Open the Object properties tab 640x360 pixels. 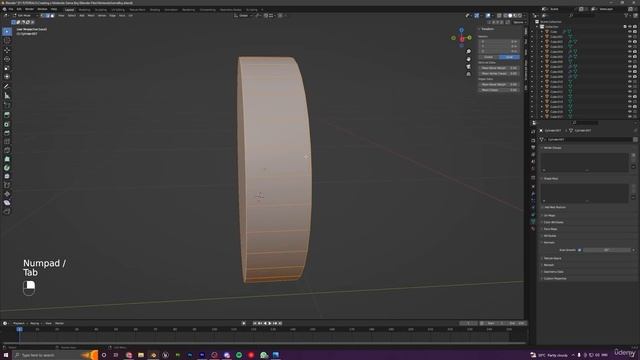coord(533,187)
